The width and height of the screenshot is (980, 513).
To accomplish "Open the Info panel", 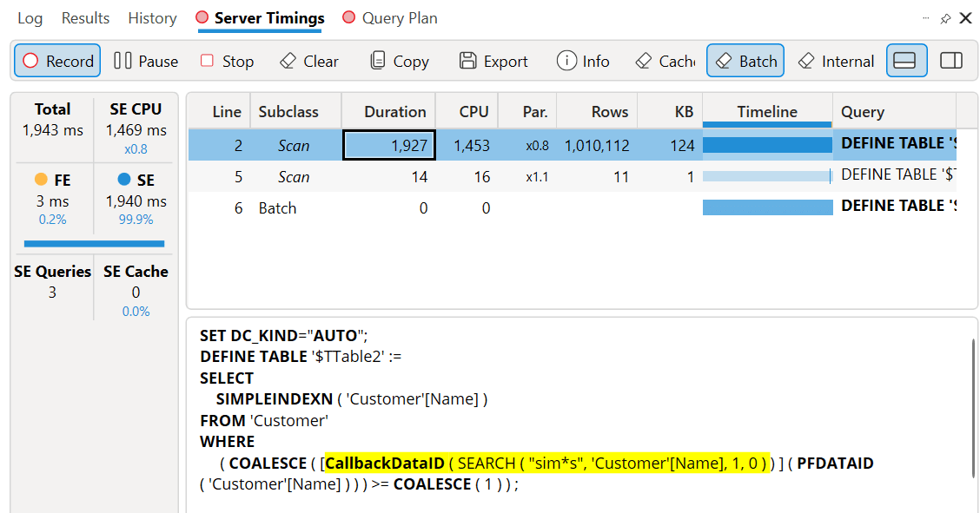I will pyautogui.click(x=582, y=61).
